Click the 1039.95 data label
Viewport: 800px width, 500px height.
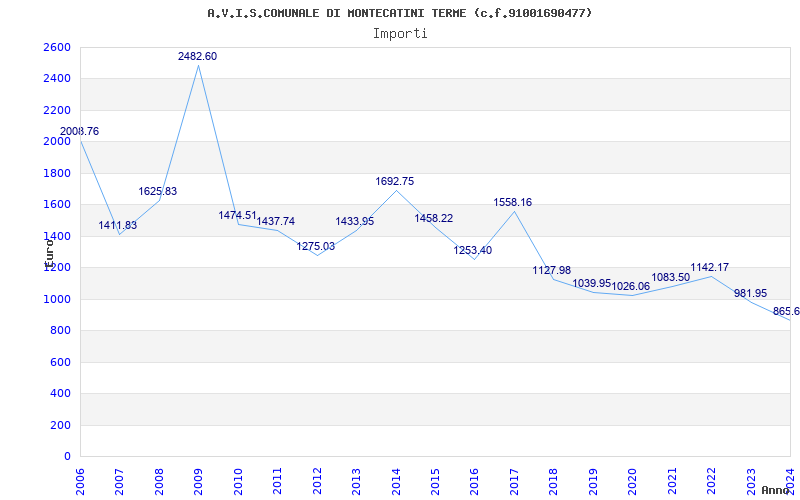coord(592,284)
